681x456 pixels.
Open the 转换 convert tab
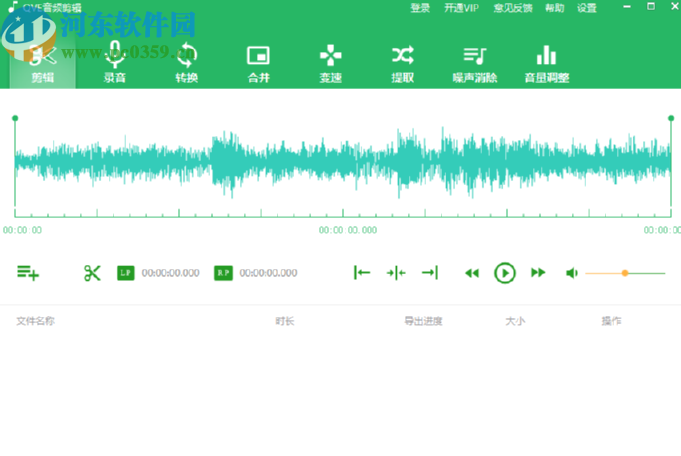tap(187, 63)
